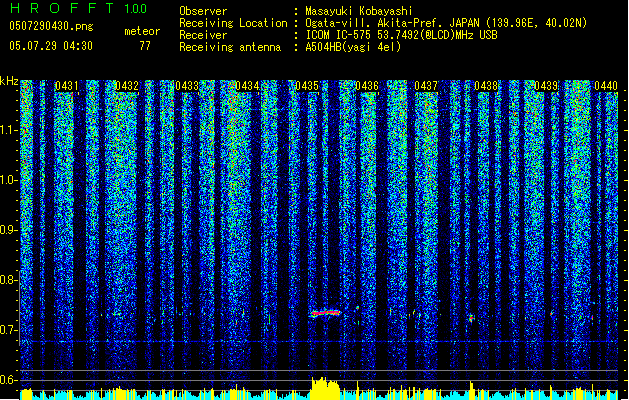Click the 0439 time marker
The image size is (629, 400).
[546, 86]
